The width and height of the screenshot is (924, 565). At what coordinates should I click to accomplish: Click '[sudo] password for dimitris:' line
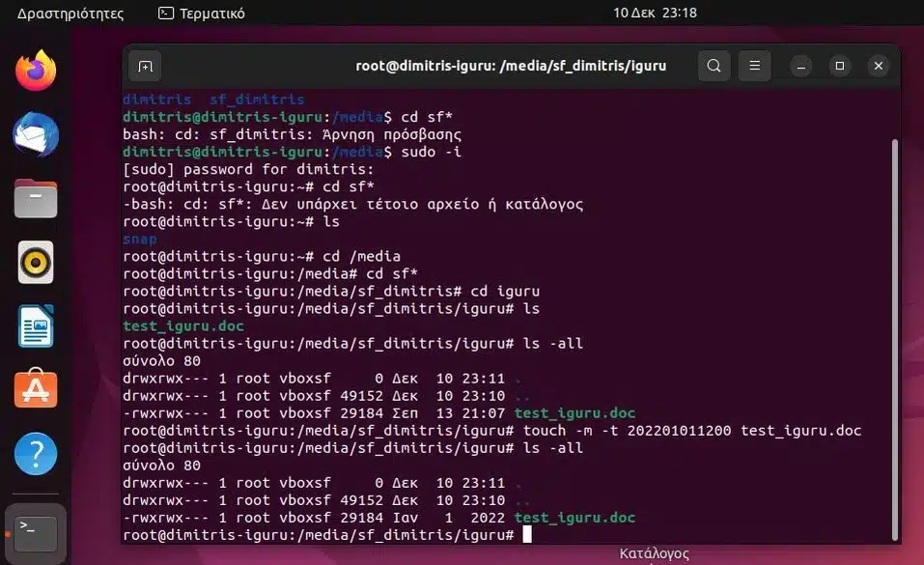click(248, 170)
